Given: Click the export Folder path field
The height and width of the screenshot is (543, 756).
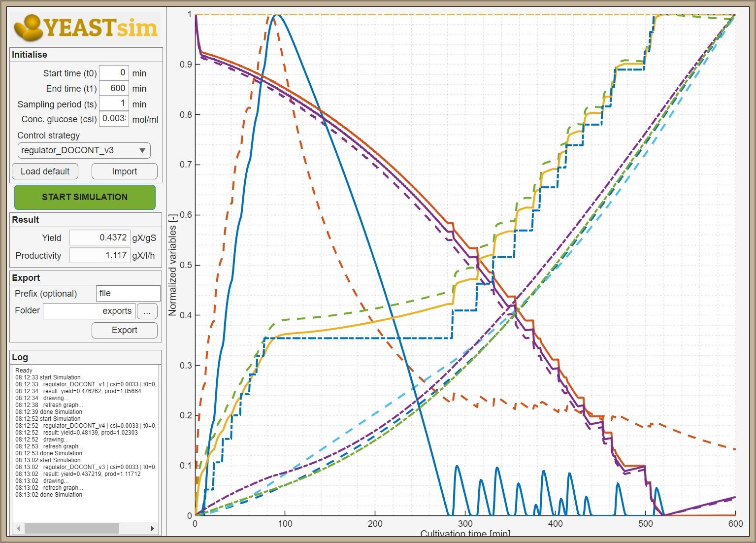Looking at the screenshot, I should (89, 311).
